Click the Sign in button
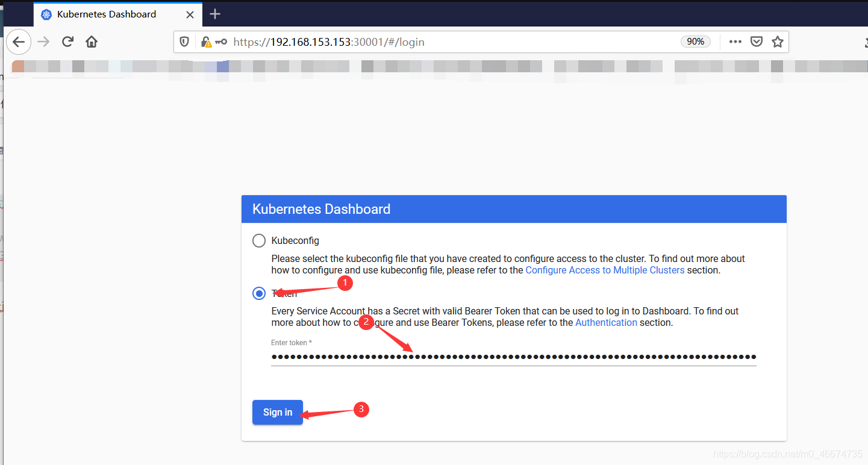Viewport: 868px width, 465px height. click(278, 413)
